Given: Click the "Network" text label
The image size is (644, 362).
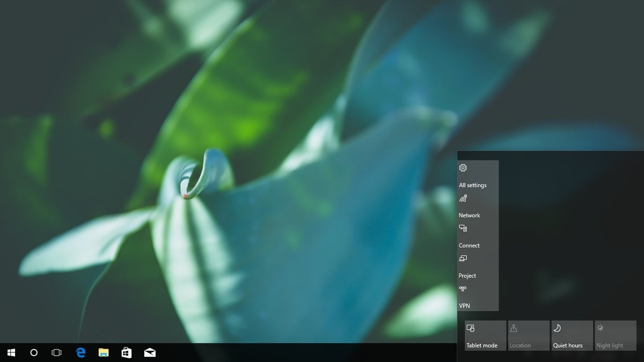Looking at the screenshot, I should [x=470, y=216].
